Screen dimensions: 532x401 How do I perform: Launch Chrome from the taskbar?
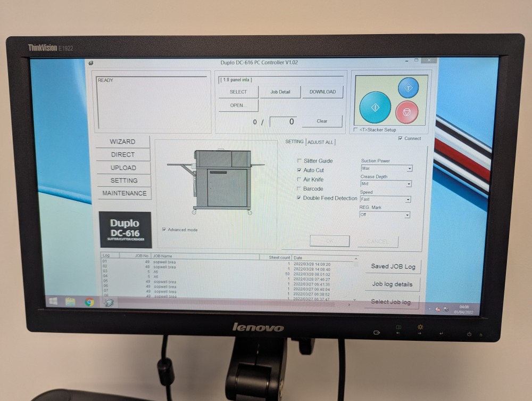[x=89, y=302]
